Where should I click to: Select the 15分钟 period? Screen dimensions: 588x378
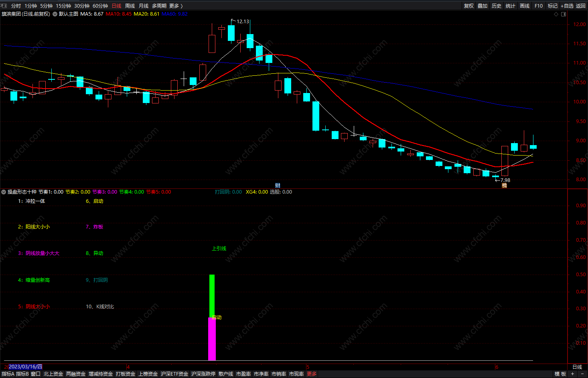coord(63,6)
